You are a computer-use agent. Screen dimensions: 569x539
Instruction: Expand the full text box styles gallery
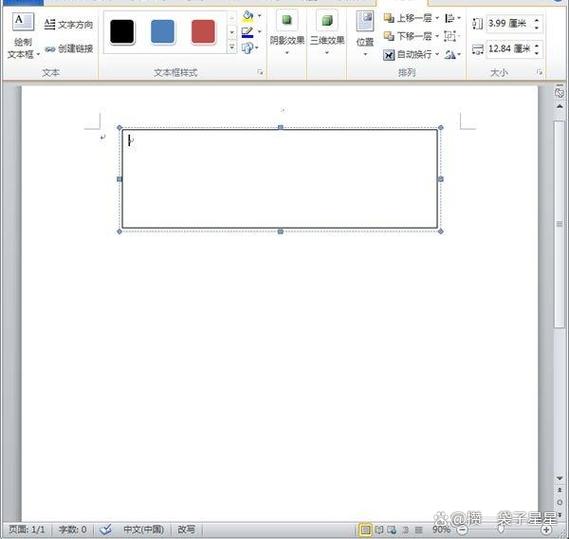(x=232, y=47)
